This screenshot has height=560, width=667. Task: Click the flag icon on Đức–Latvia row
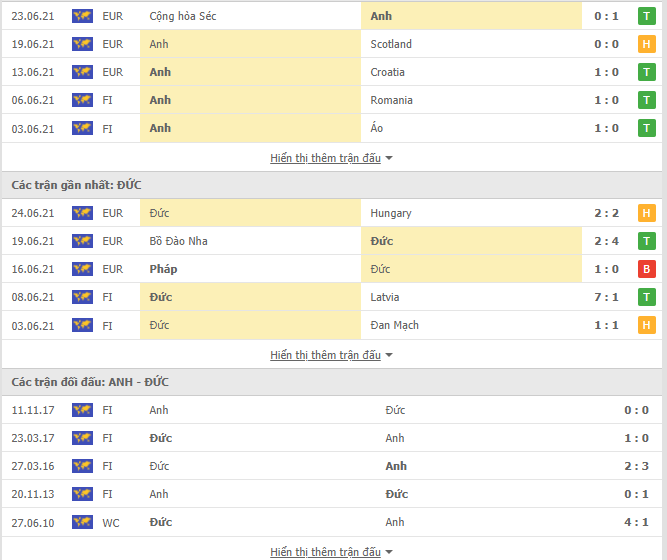pos(82,297)
